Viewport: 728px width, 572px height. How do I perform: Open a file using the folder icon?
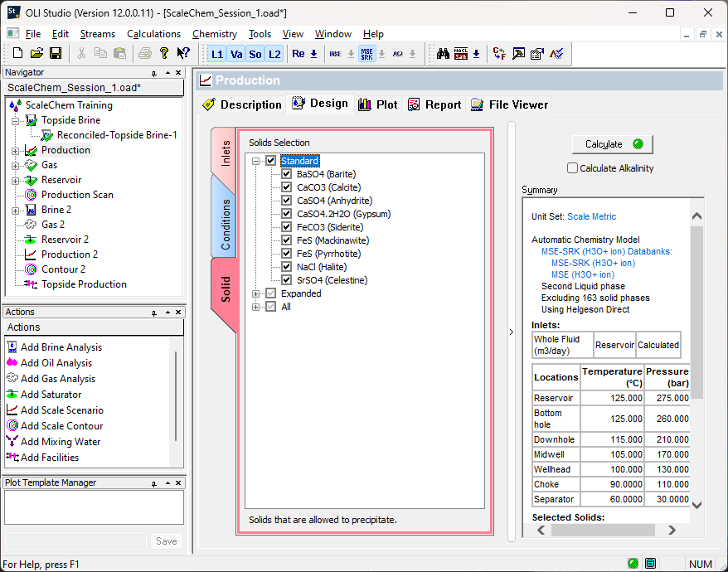pos(36,54)
